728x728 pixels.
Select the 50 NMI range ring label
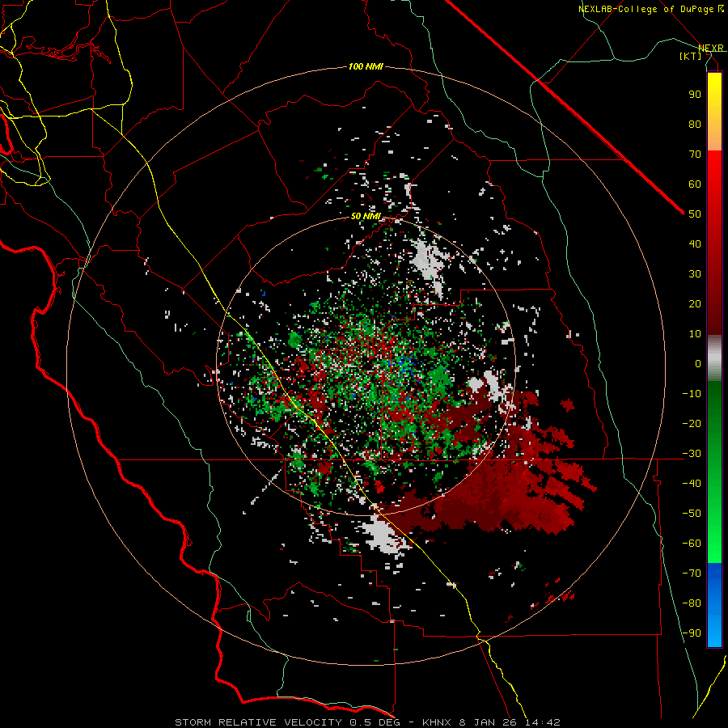[366, 216]
